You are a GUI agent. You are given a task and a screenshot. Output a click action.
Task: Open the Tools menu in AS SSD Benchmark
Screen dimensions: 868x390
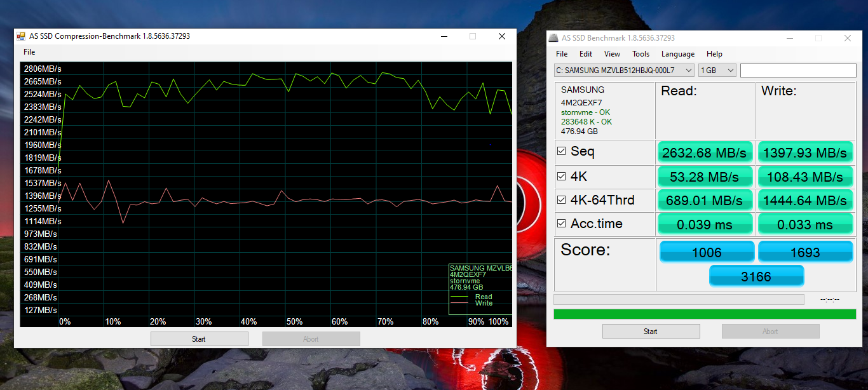(x=641, y=54)
